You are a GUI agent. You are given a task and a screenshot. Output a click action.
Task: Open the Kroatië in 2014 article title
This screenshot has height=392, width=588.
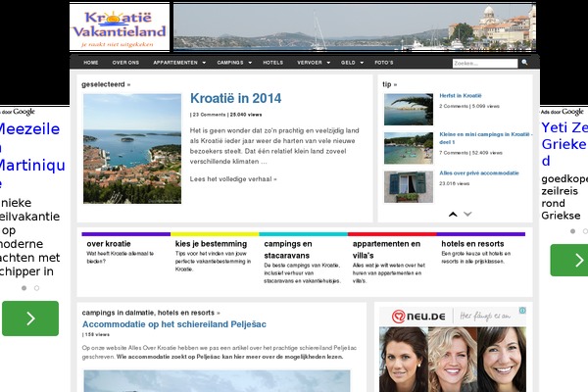point(235,98)
